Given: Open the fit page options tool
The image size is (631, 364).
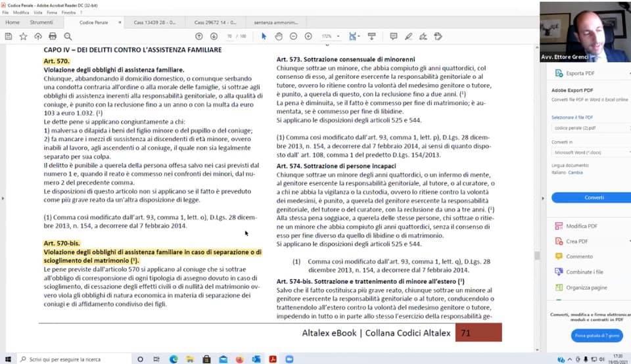Looking at the screenshot, I should pyautogui.click(x=354, y=36).
